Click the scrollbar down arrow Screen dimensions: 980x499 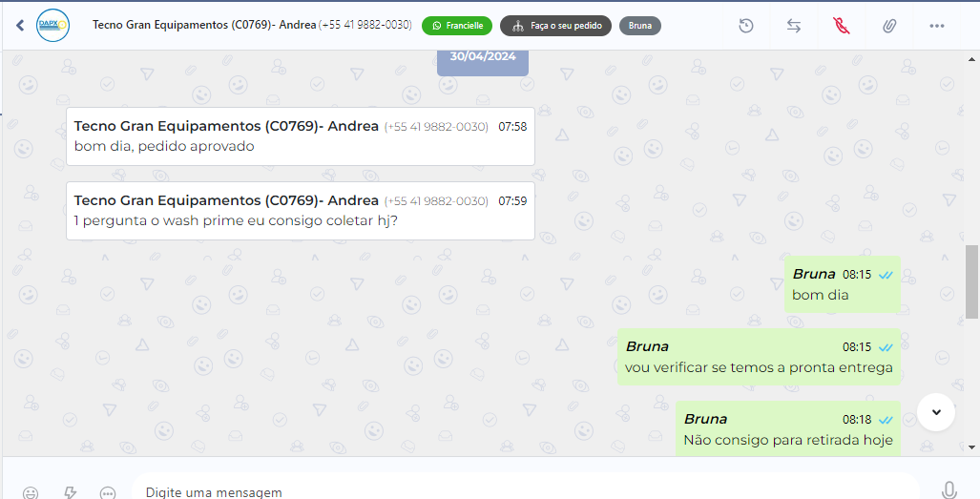point(971,447)
